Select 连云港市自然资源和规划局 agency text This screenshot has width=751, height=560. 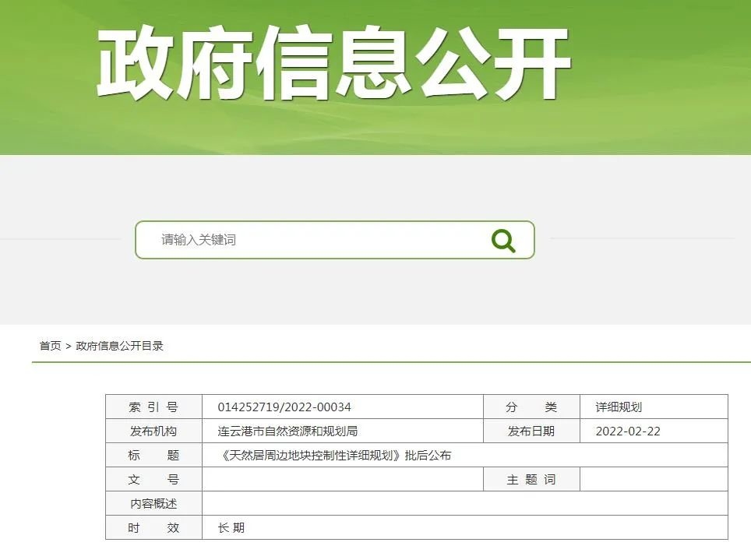click(x=287, y=431)
